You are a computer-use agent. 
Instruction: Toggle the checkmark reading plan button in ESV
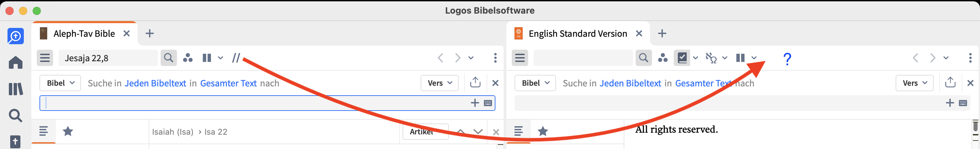click(x=683, y=58)
